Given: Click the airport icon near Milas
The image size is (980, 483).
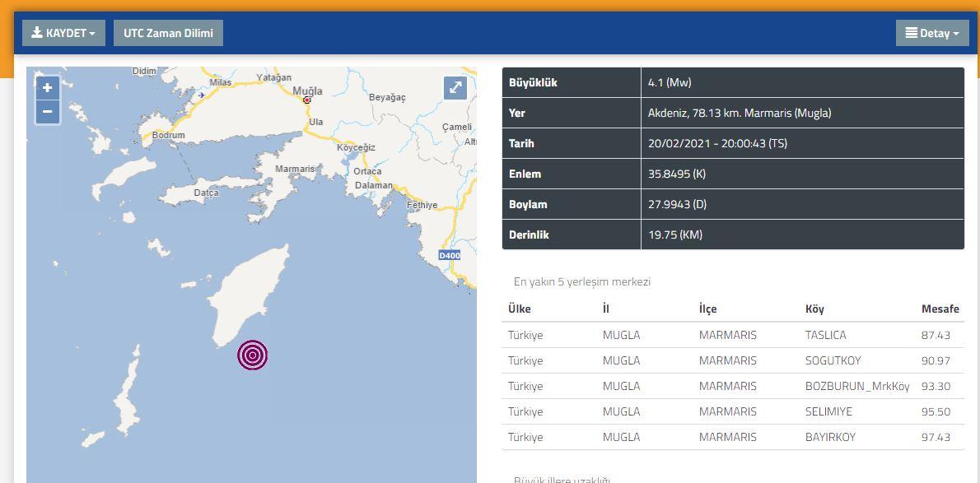Looking at the screenshot, I should 200,95.
